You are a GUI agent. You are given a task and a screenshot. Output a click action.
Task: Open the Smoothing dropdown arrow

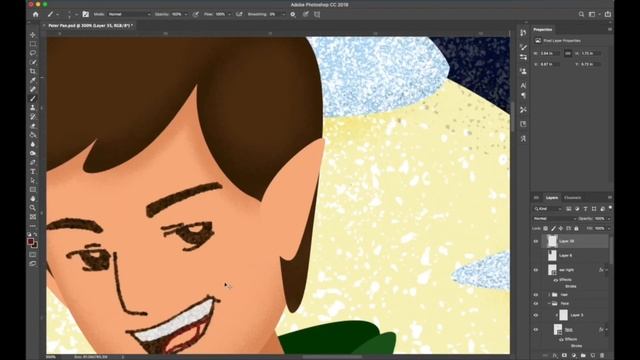[x=283, y=14]
